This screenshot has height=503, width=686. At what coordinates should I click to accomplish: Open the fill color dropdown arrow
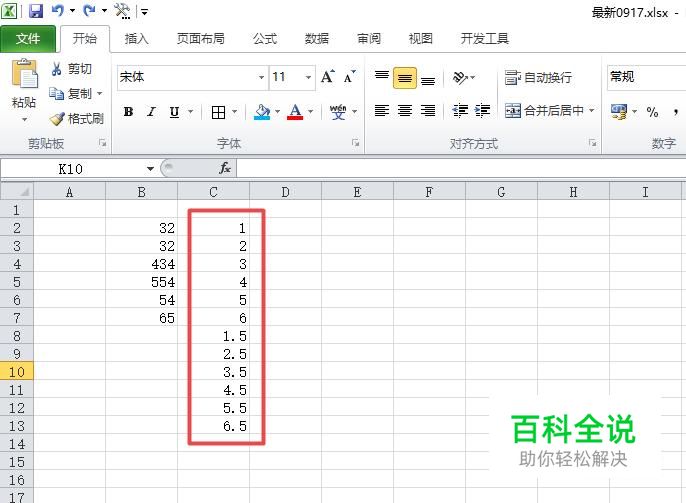(277, 112)
